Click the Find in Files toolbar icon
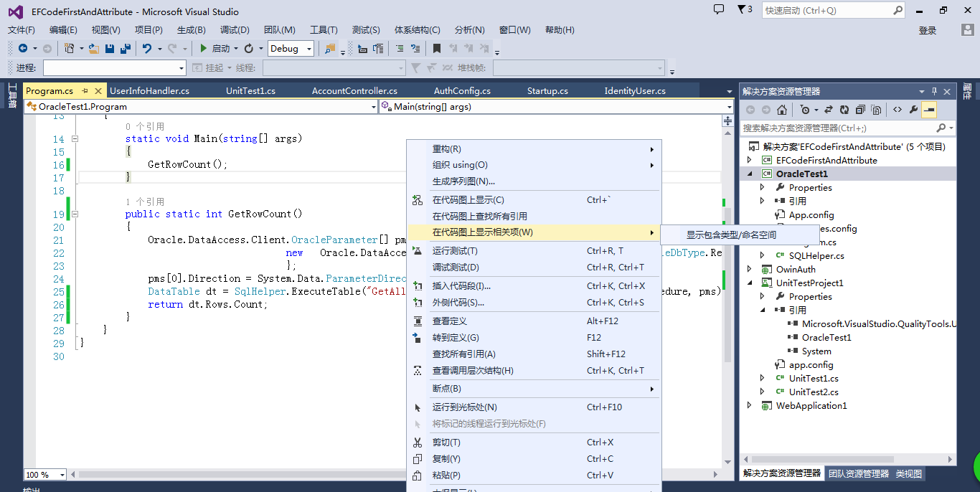This screenshot has height=492, width=980. tap(330, 48)
